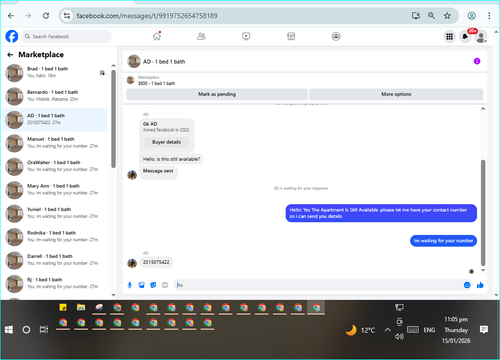Open the Chrome profile icon

[471, 16]
